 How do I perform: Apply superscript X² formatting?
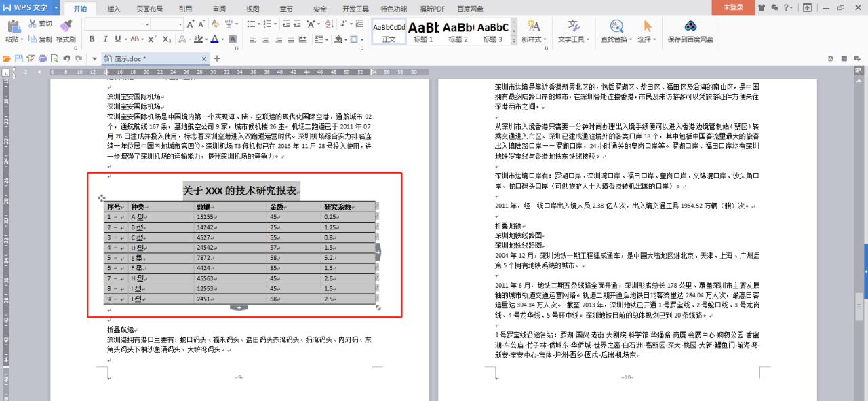(x=153, y=39)
